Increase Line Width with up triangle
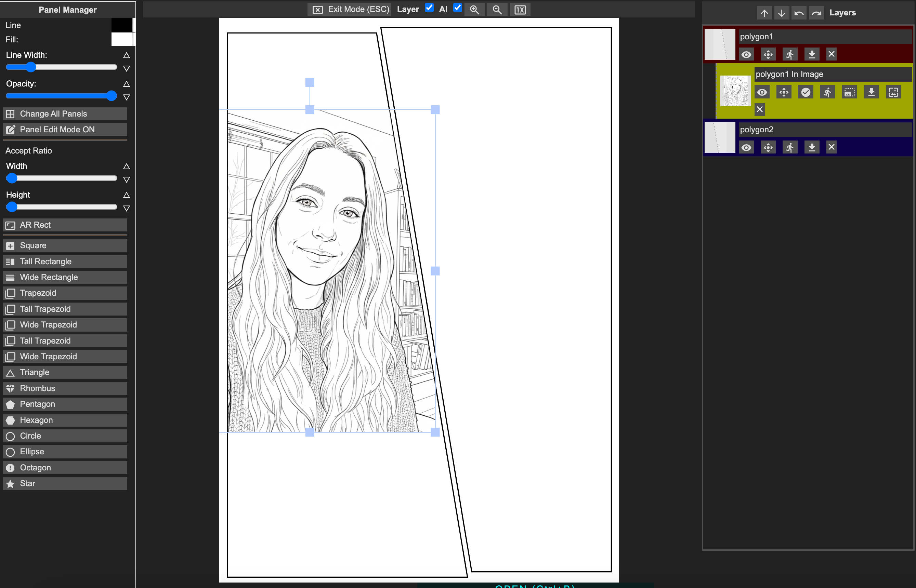The image size is (916, 588). 127,55
